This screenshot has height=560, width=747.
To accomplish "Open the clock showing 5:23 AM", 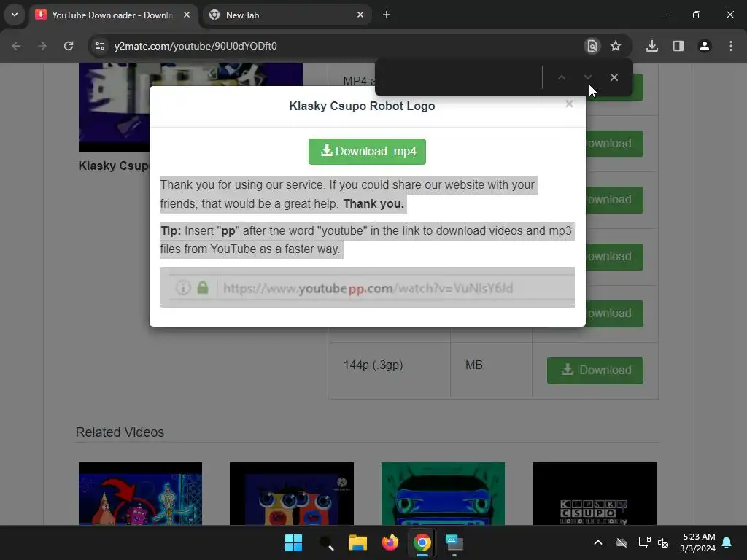I will [x=698, y=542].
